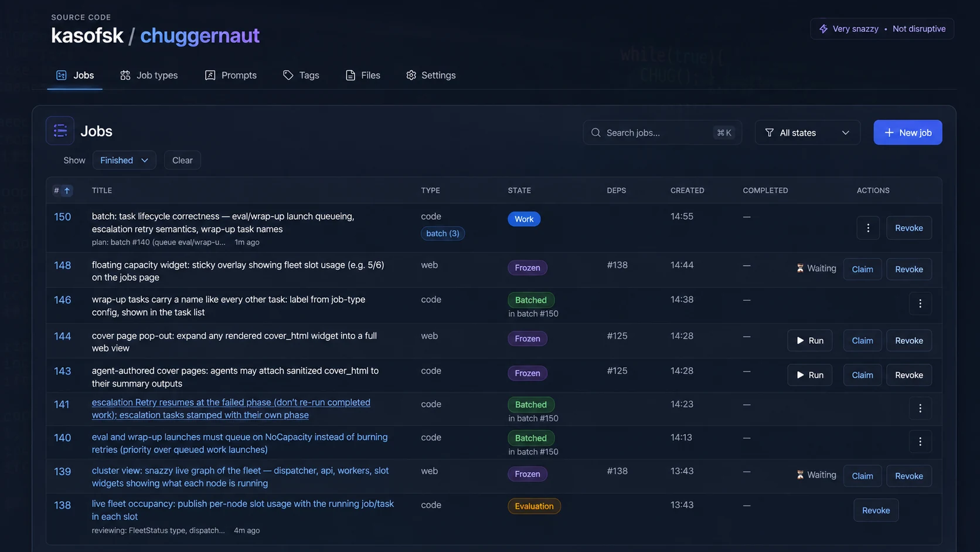Revoke job 143

pyautogui.click(x=909, y=375)
